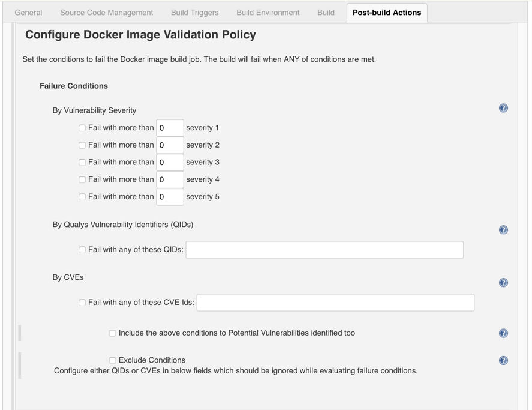Open help for Potential Vulnerabilities option
This screenshot has height=410, width=532.
click(503, 333)
